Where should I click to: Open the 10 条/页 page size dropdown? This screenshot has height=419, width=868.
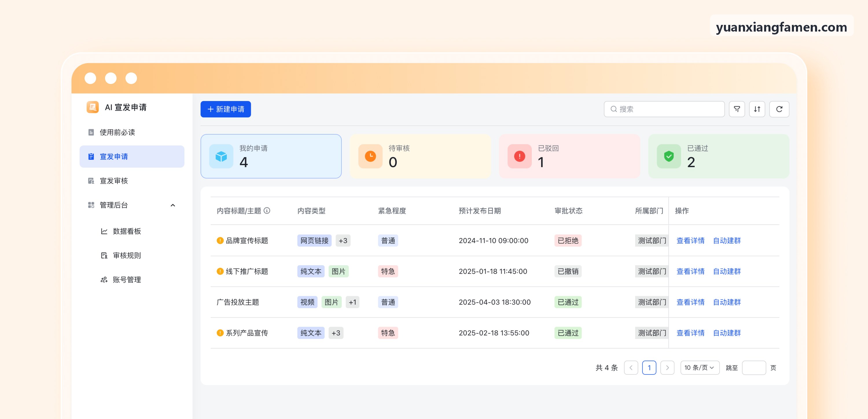pyautogui.click(x=700, y=367)
